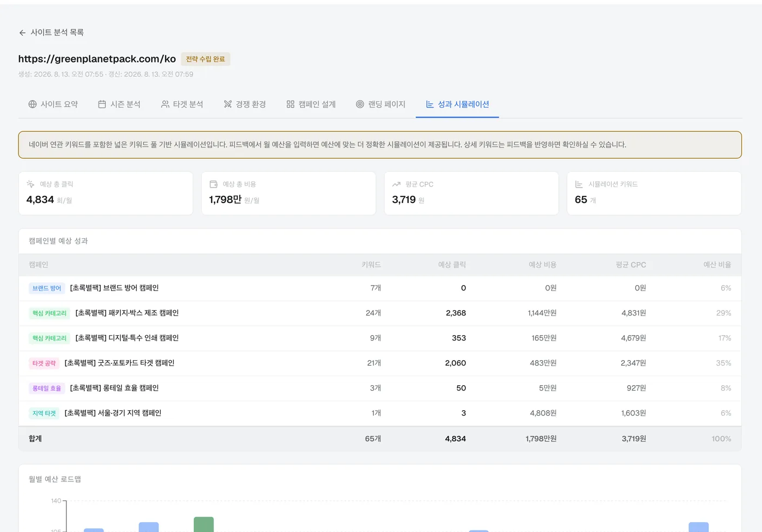This screenshot has height=532, width=762.
Task: Go back to 사이트 분석 목록
Action: click(x=51, y=33)
